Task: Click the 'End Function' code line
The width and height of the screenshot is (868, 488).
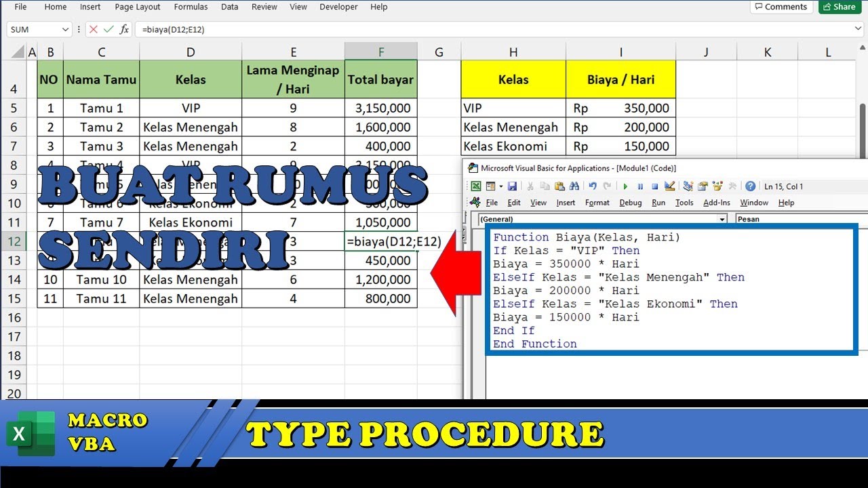Action: point(535,344)
